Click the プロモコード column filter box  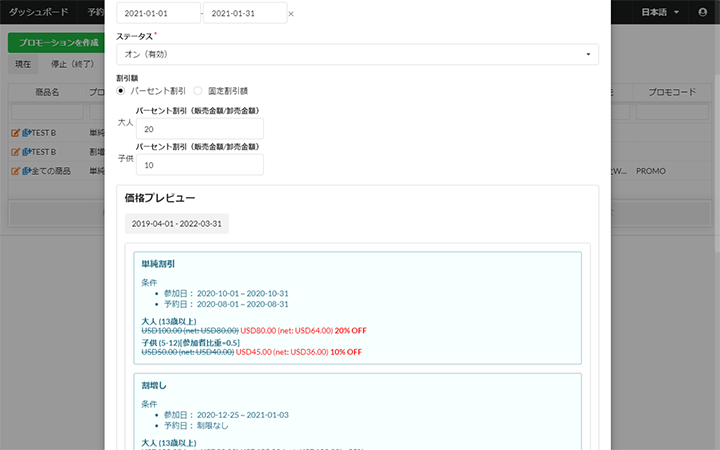[672, 112]
